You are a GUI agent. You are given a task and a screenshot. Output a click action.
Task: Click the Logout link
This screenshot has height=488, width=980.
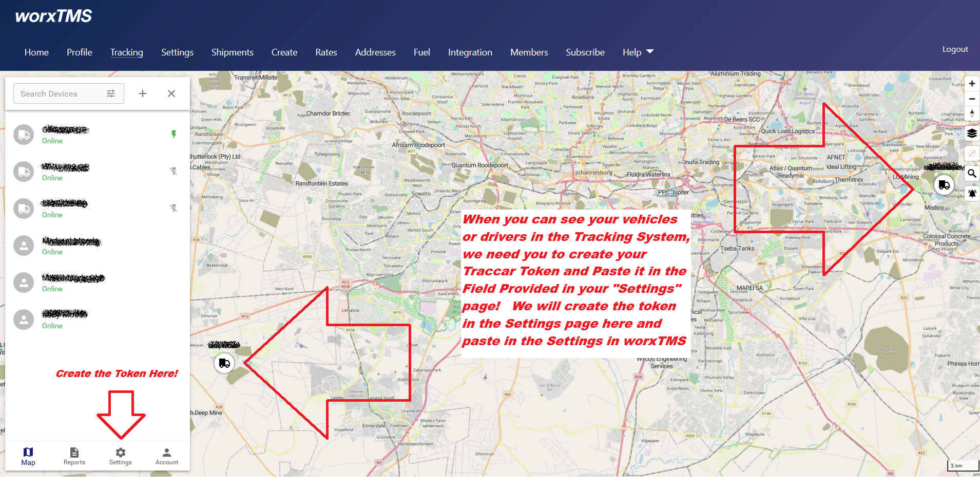point(955,49)
